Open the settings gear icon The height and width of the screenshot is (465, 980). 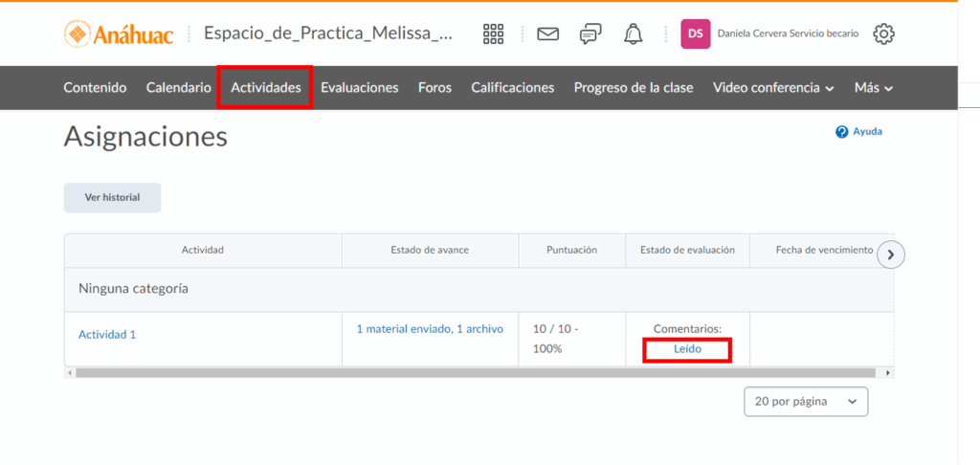(883, 34)
